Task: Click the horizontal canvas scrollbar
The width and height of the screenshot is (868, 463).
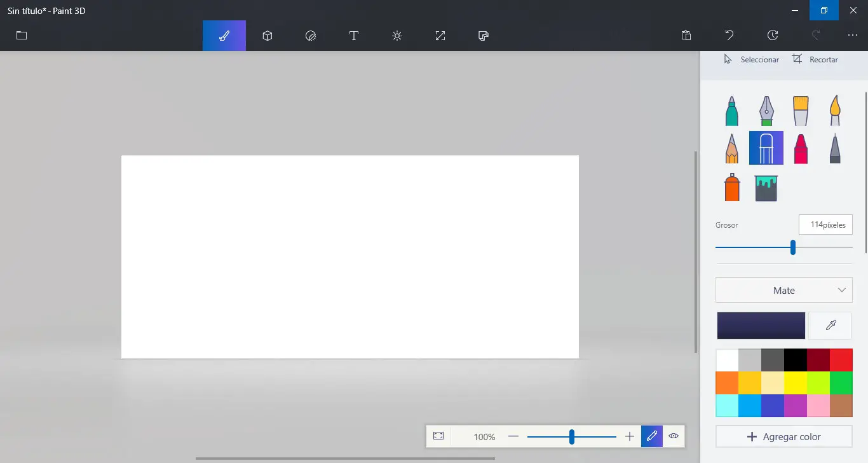Action: (x=345, y=458)
